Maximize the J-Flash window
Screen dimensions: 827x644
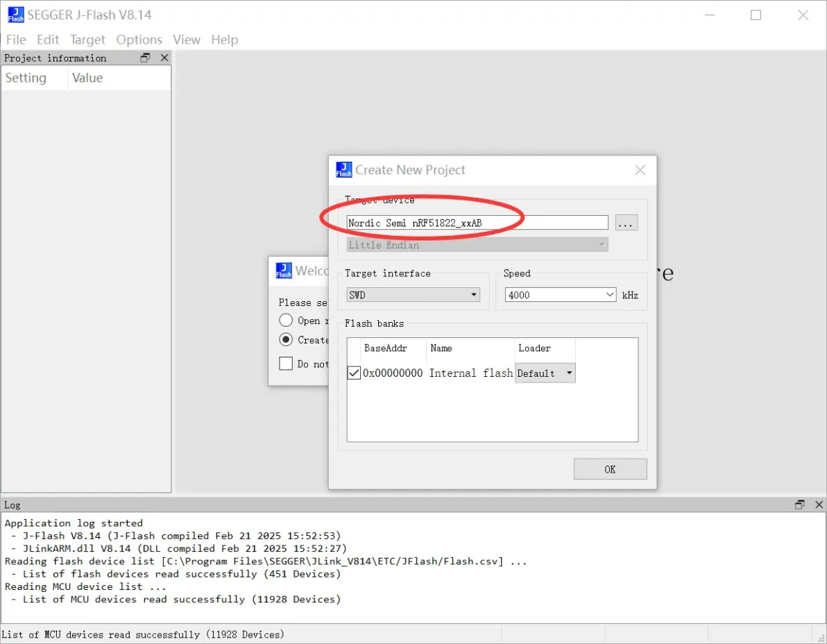756,15
